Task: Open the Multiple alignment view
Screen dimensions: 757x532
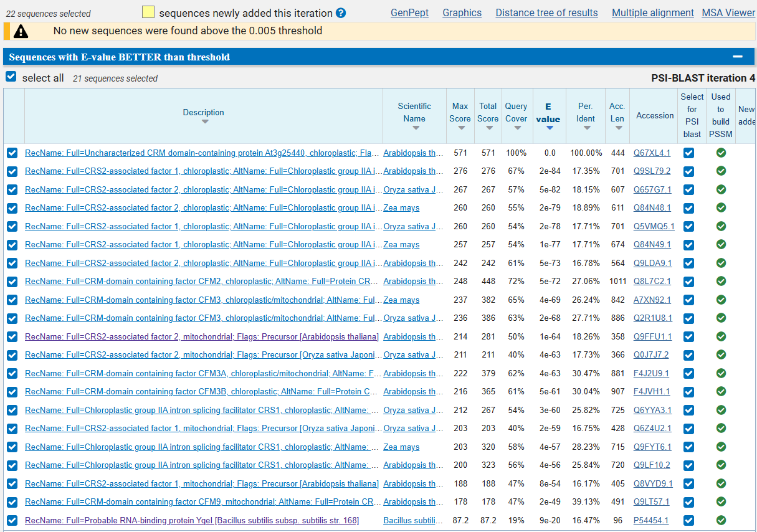Action: [653, 12]
